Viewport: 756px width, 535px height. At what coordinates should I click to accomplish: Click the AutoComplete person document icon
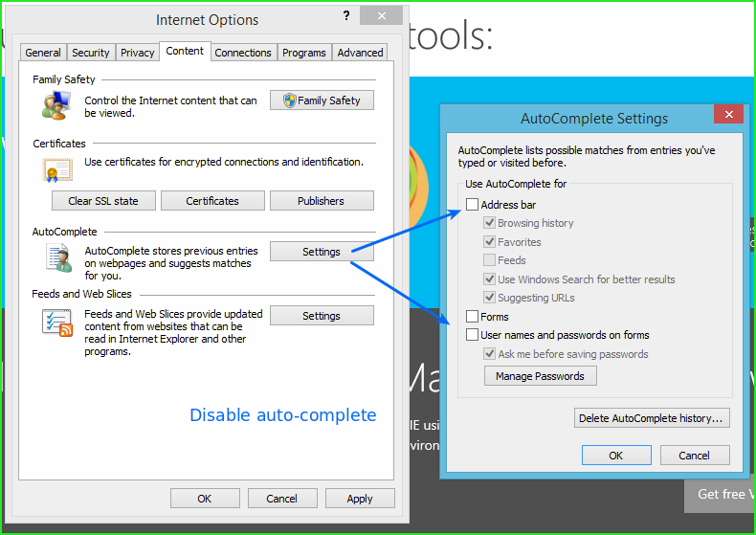pyautogui.click(x=58, y=257)
